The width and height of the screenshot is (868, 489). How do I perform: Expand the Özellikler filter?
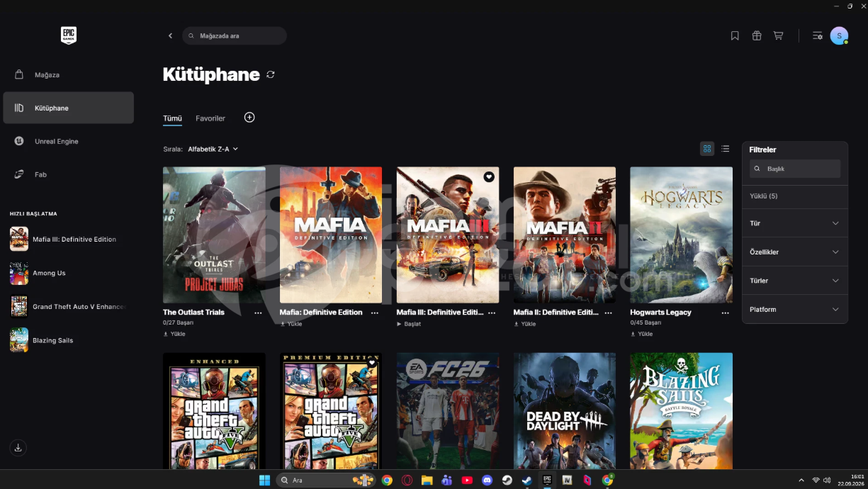(x=794, y=252)
